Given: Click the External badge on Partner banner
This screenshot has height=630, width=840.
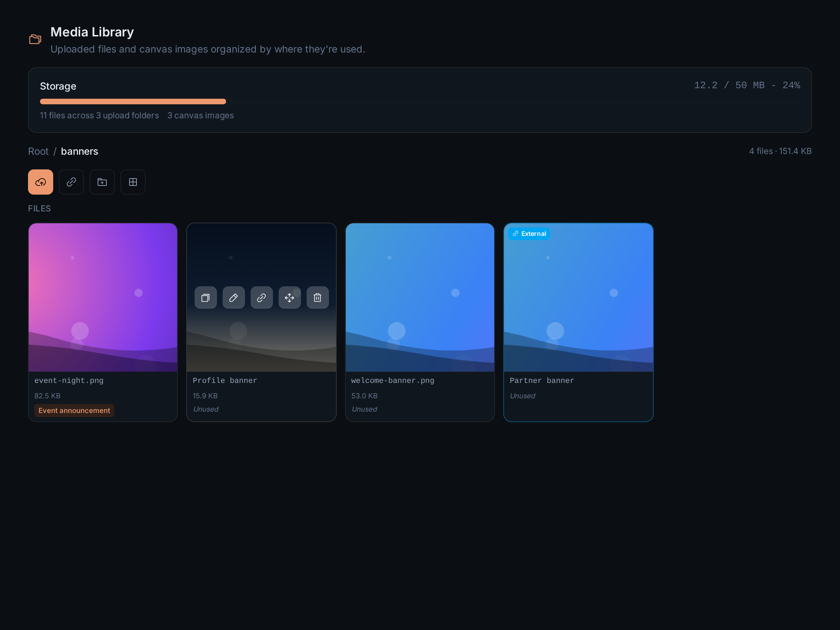Looking at the screenshot, I should pyautogui.click(x=529, y=233).
